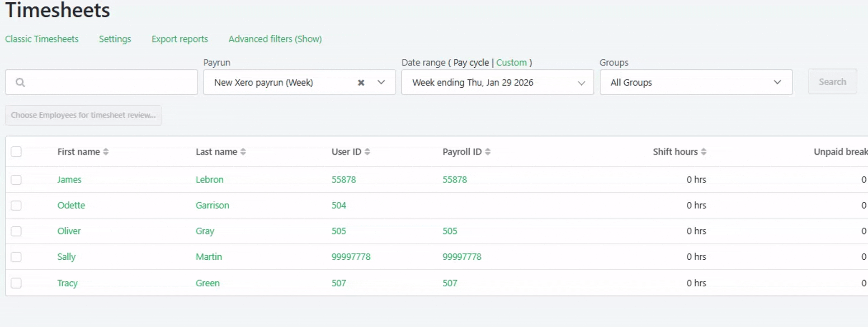The image size is (868, 327).
Task: Open the Payrun dropdown chevron
Action: point(381,83)
